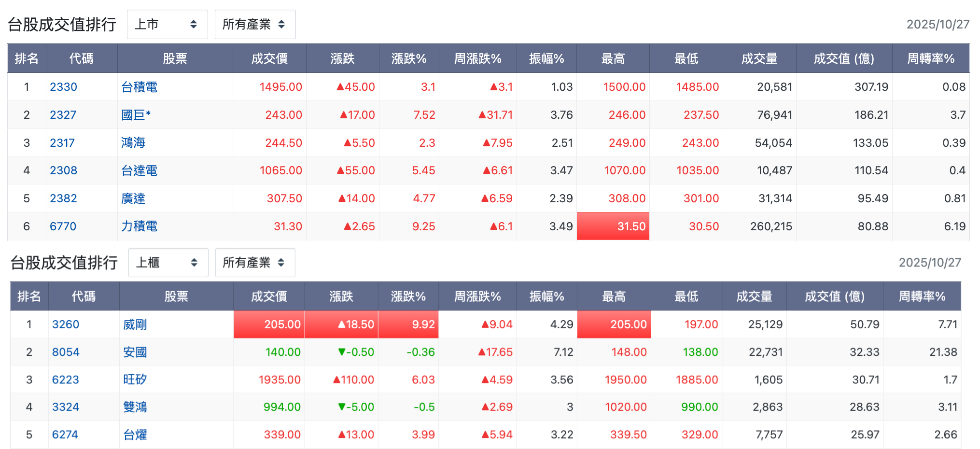980x449 pixels.
Task: Open the 廣達 stock link
Action: (x=133, y=198)
